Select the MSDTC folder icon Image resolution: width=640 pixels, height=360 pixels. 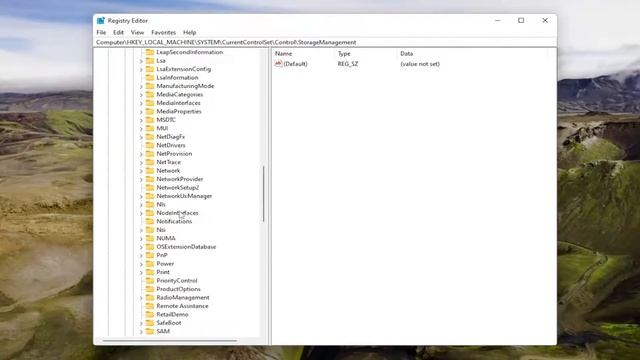(150, 120)
